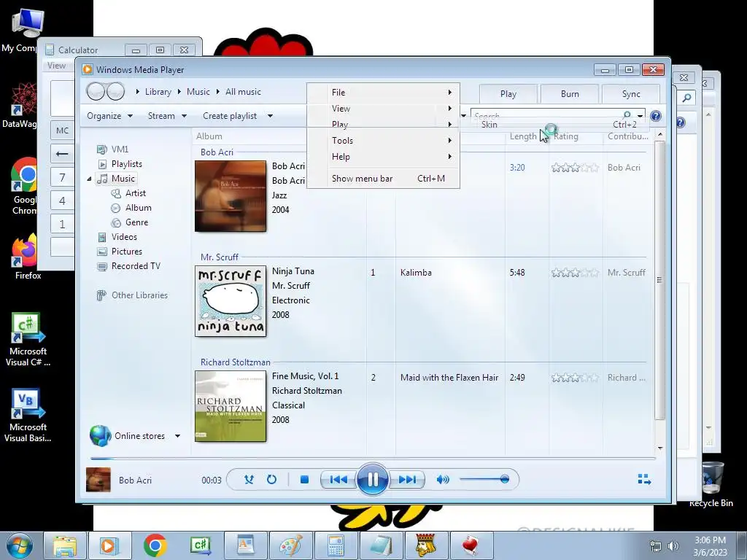Click All music in the breadcrumb
Image resolution: width=747 pixels, height=560 pixels.
[x=243, y=92]
